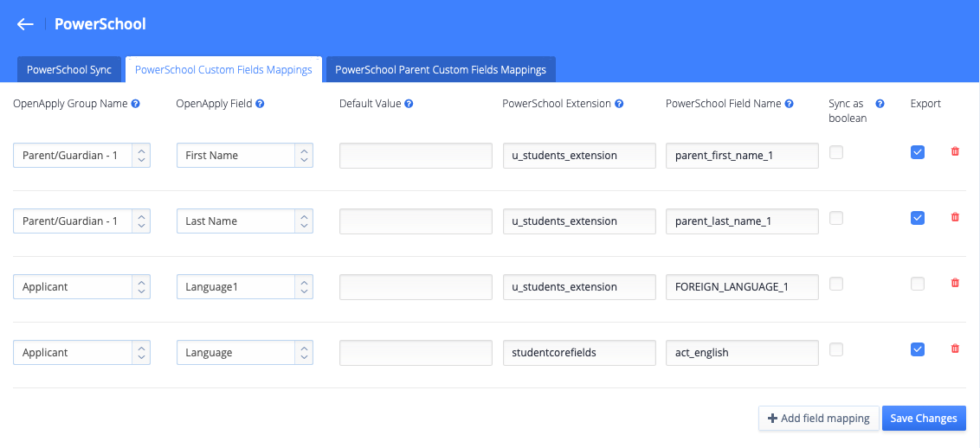Viewport: 980px width, 448px height.
Task: Expand the Language1 field dropdown
Action: (x=245, y=286)
